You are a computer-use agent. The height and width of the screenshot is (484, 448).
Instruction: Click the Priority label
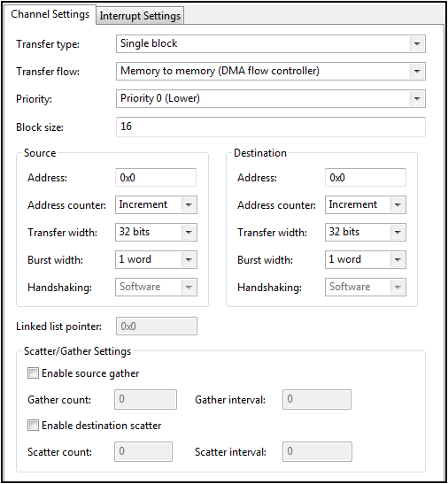(34, 99)
